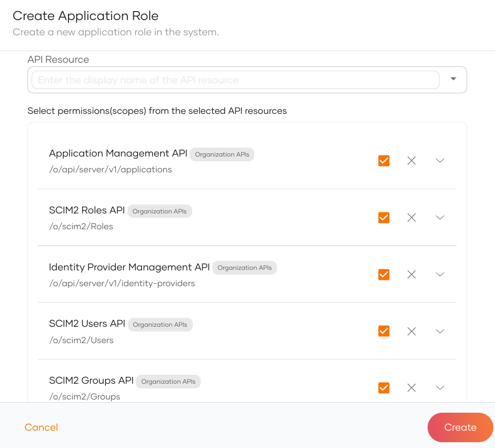Expand the Identity Provider Management API scopes
Viewport: 495px width, 448px height.
point(440,274)
